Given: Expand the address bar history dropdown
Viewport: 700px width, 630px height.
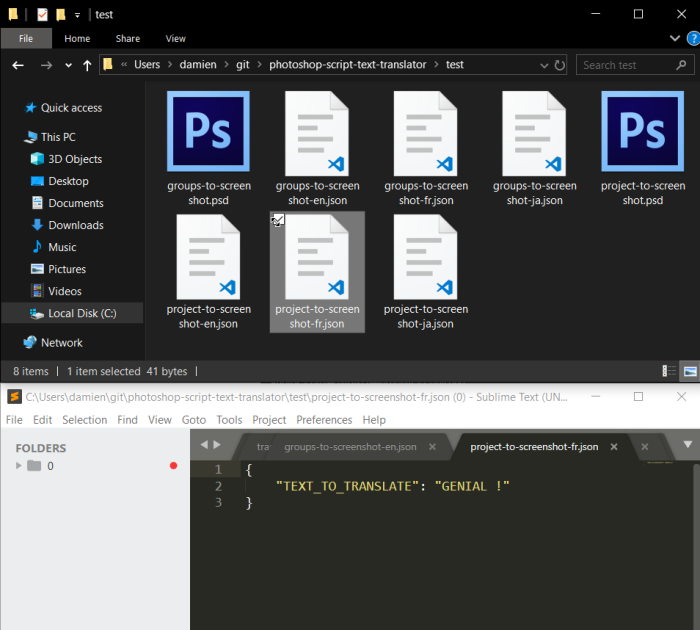Looking at the screenshot, I should point(544,66).
